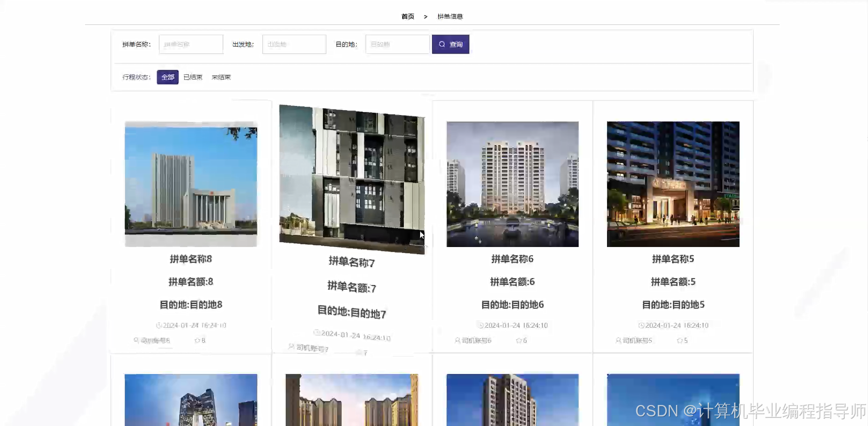Select 拼单信息 in the breadcrumb
Screen dimensions: 868x426
449,16
